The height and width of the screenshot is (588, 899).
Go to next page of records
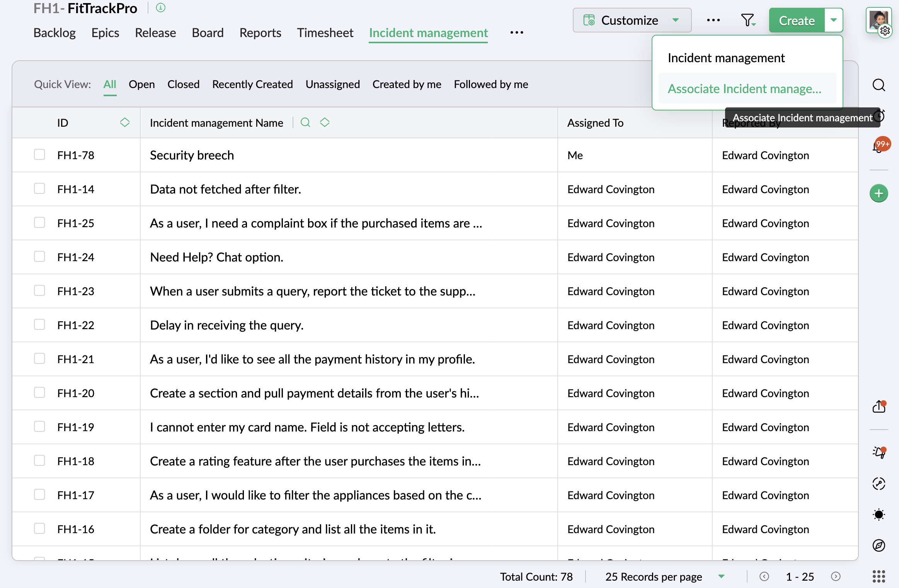click(x=836, y=576)
